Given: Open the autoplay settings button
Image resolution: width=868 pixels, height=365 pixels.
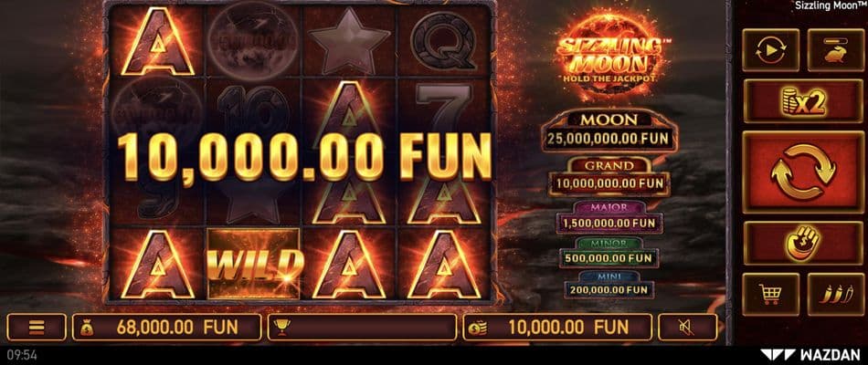Looking at the screenshot, I should (770, 50).
